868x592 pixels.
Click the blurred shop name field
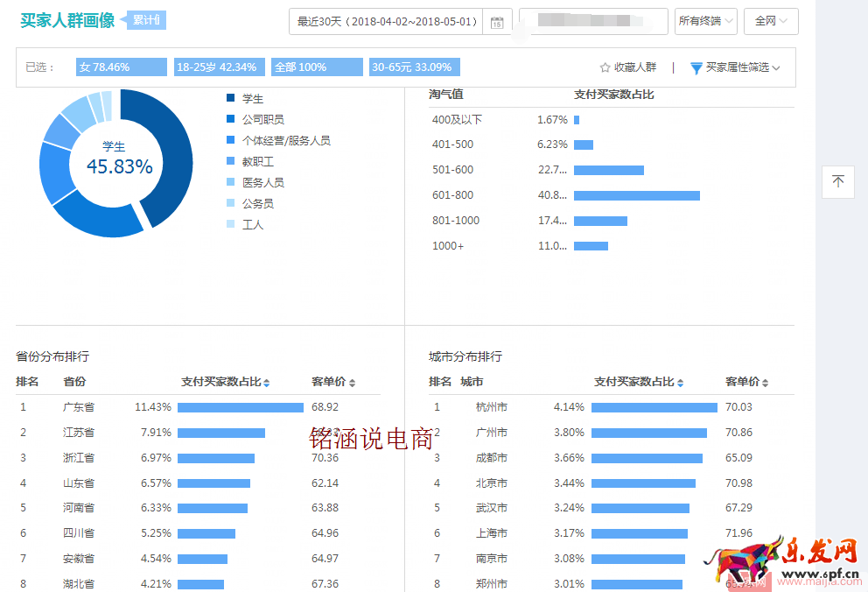(592, 21)
